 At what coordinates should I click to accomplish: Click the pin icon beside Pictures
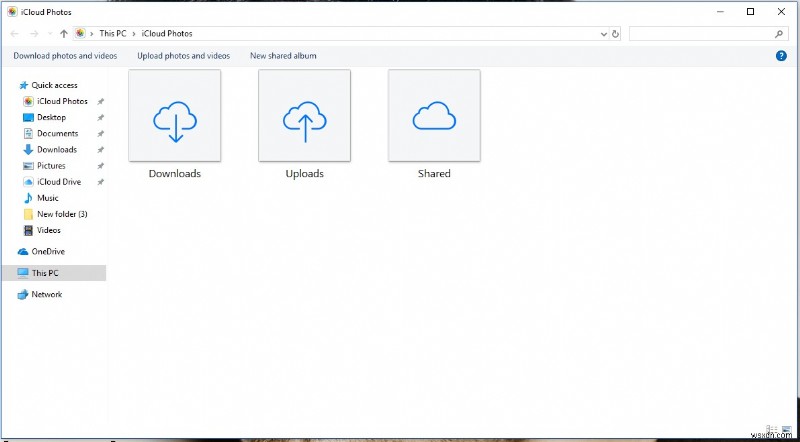(101, 166)
